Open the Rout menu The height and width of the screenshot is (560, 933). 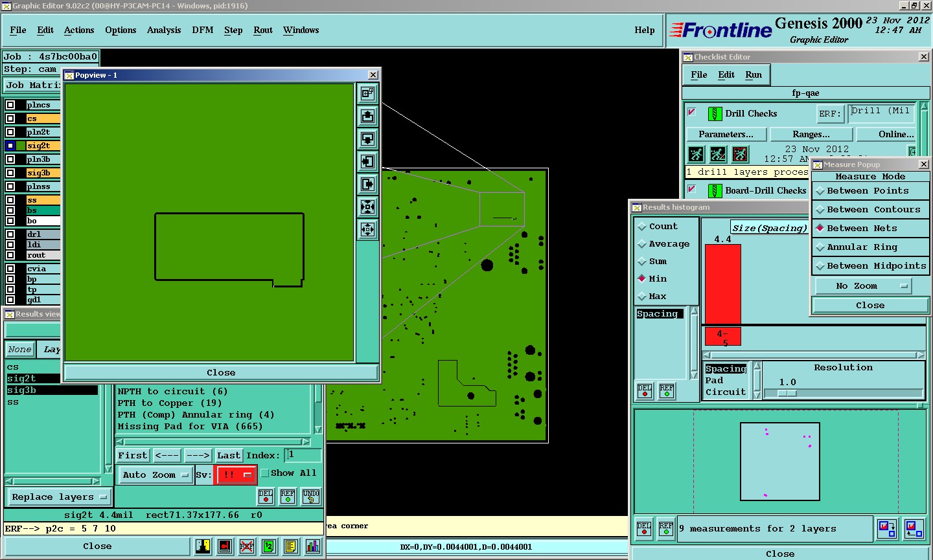click(x=263, y=30)
